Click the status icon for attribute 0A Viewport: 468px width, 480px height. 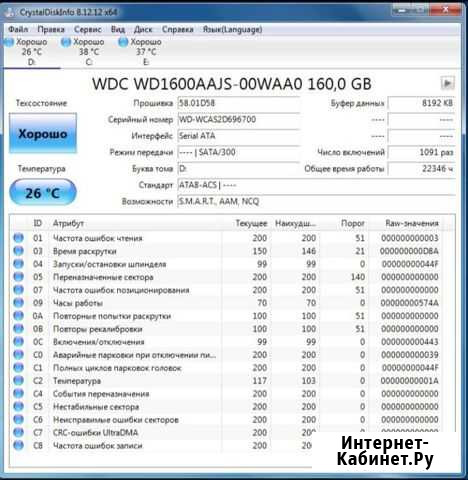click(x=19, y=316)
